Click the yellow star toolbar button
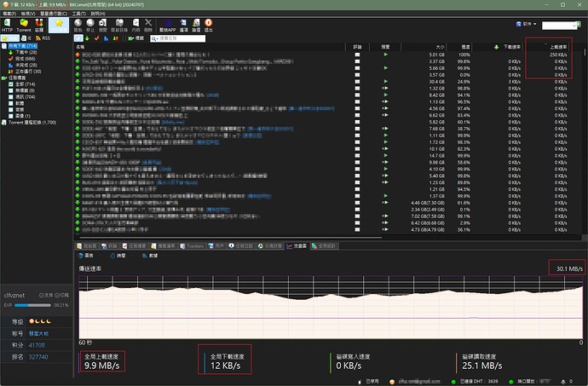Viewport: 588px width, 386px height. (59, 25)
